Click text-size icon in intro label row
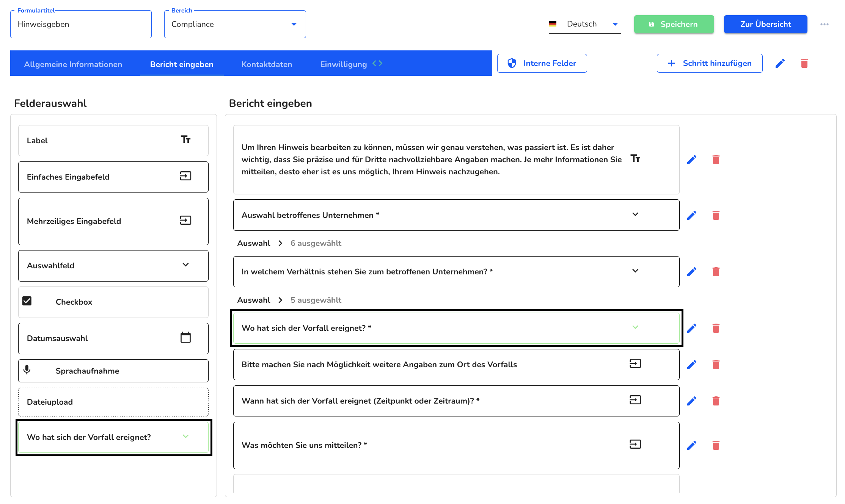The width and height of the screenshot is (845, 504). point(635,158)
